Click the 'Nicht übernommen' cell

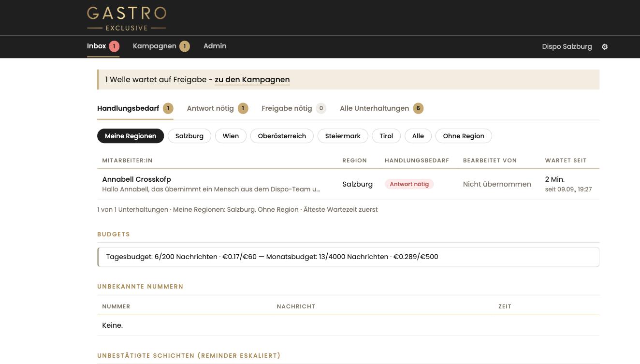(497, 184)
